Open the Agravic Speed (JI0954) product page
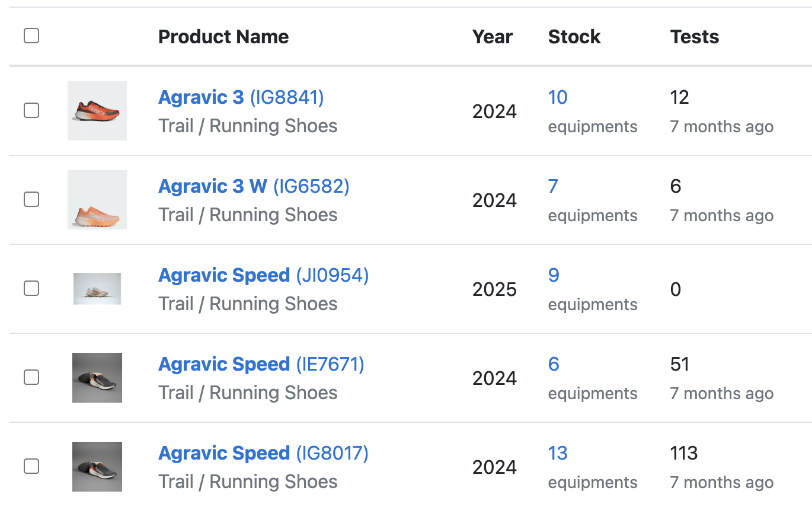The width and height of the screenshot is (812, 510). pyautogui.click(x=225, y=275)
